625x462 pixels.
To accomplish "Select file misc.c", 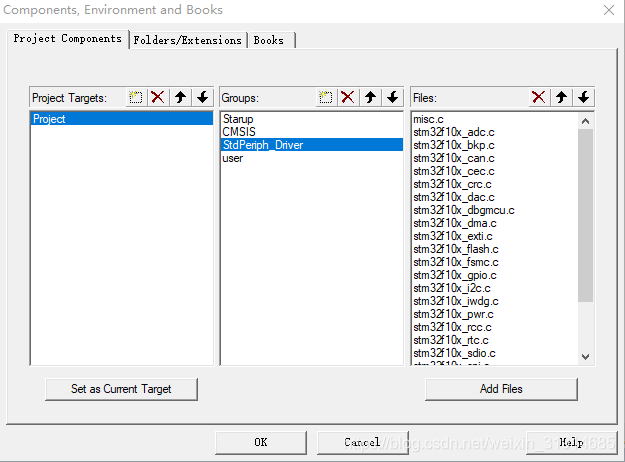I will click(x=495, y=119).
